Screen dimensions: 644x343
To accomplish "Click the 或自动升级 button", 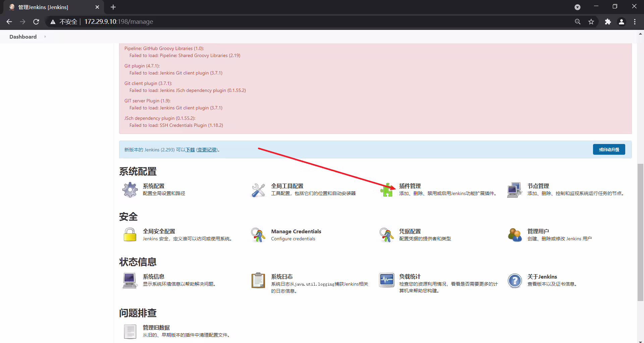I will (x=609, y=149).
